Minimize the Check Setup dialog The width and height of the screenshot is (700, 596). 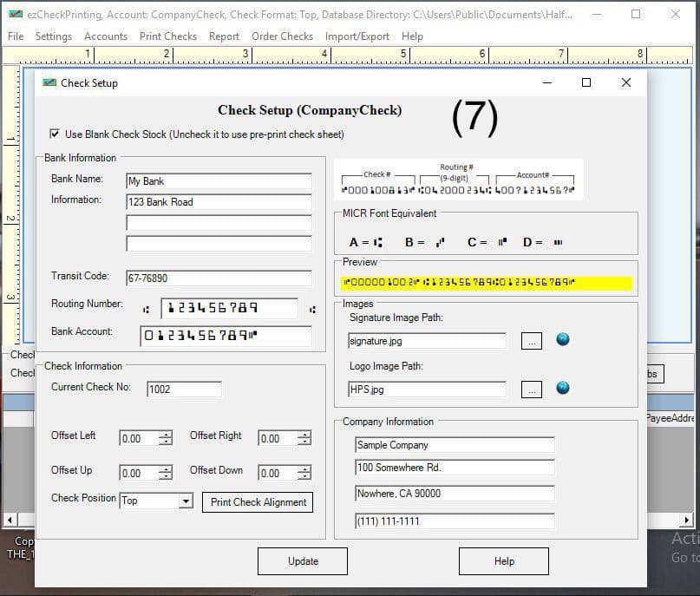tap(547, 83)
